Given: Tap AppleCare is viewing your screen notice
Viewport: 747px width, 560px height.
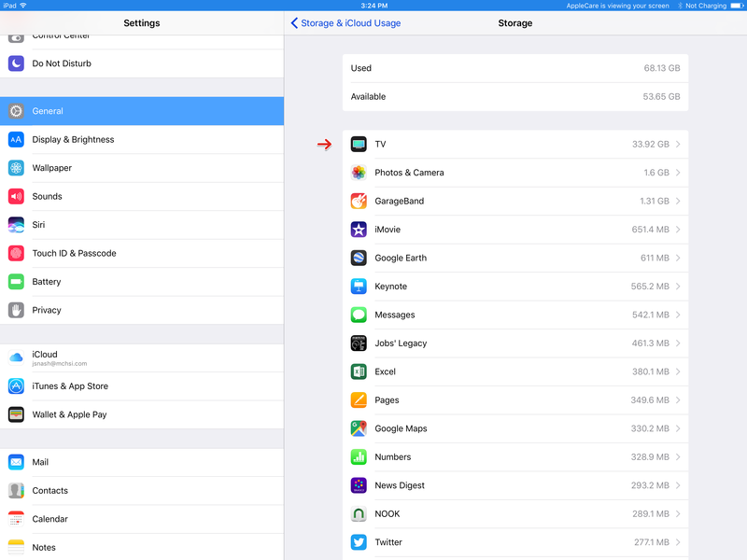Looking at the screenshot, I should click(x=617, y=6).
